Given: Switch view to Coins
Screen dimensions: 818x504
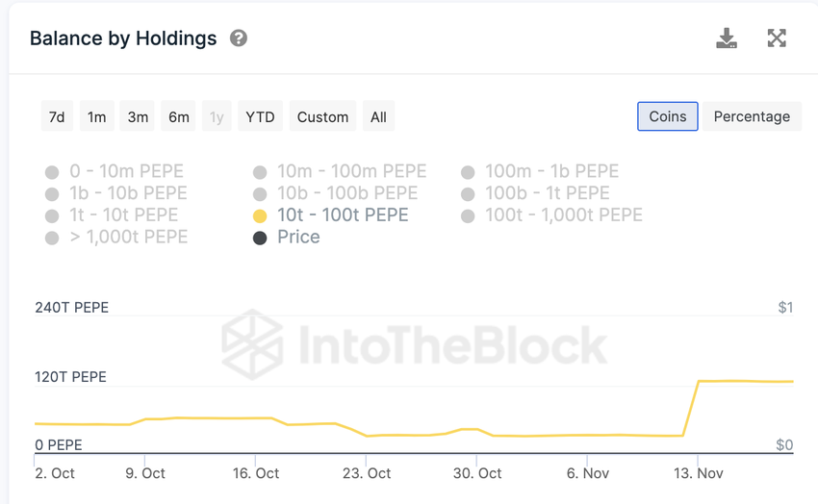Looking at the screenshot, I should 667,116.
